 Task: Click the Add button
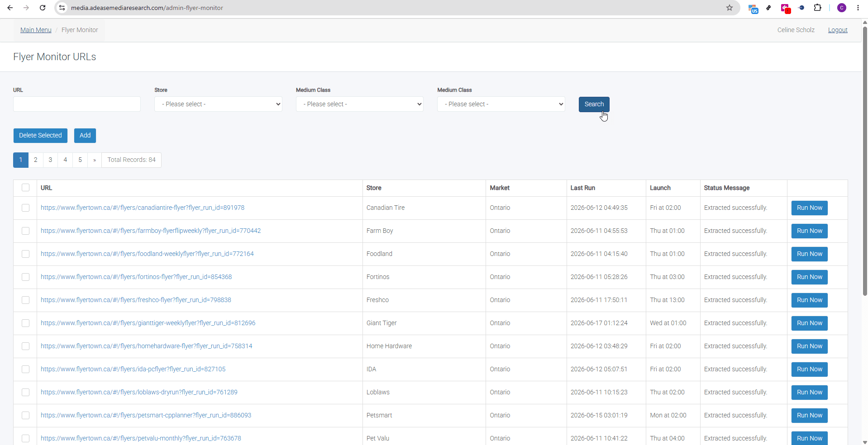85,136
